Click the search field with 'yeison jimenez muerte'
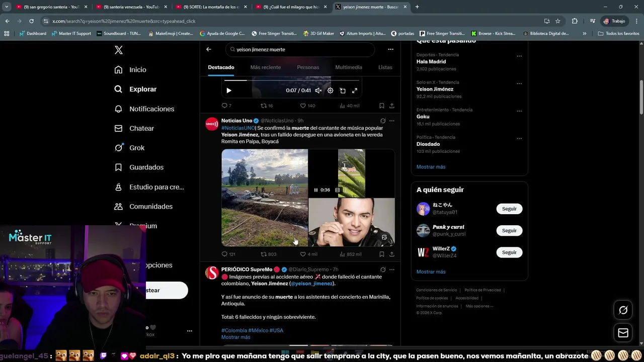Viewport: 644px width, 362px height. [300, 50]
